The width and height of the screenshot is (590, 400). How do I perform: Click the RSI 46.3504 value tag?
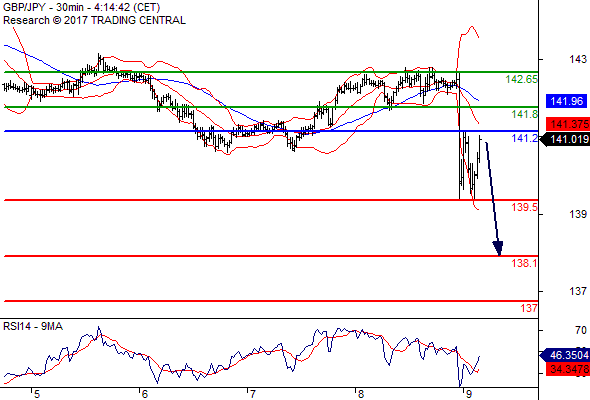click(566, 355)
